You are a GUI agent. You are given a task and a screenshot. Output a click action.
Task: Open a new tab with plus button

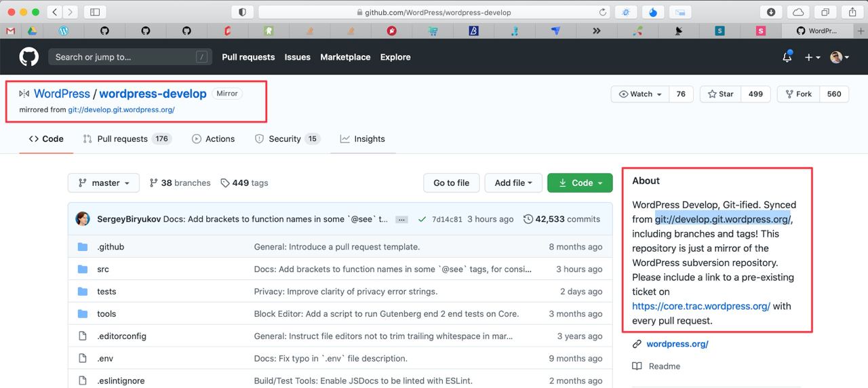(x=861, y=31)
